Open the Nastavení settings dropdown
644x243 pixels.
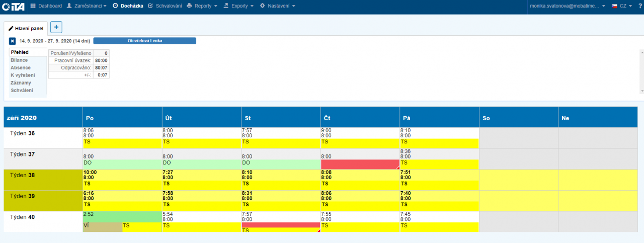(277, 6)
